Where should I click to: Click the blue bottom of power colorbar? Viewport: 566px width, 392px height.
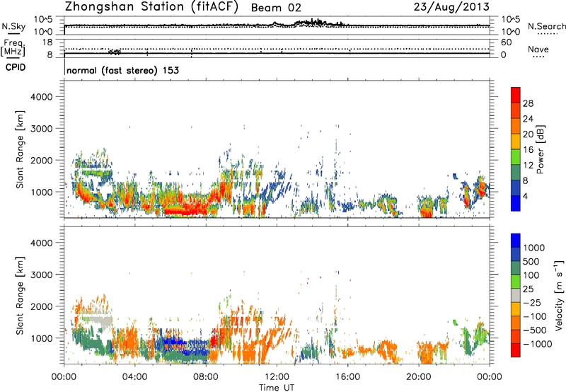coord(516,203)
